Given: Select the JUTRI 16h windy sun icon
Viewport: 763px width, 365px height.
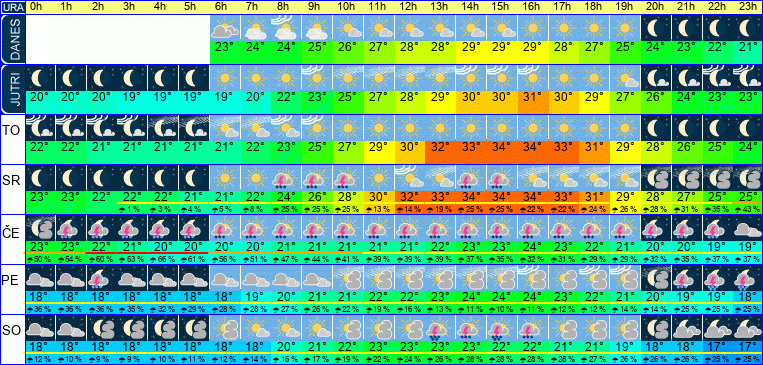Looking at the screenshot, I should (x=533, y=78).
